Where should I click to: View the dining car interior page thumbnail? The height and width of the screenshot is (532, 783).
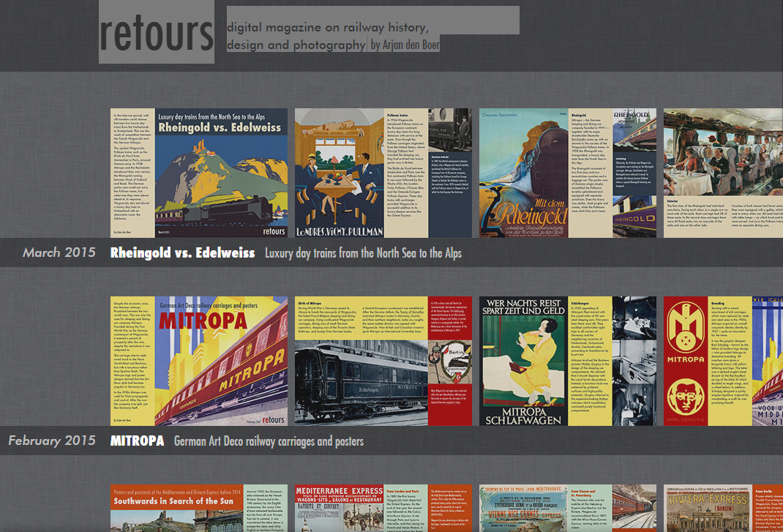[x=723, y=173]
